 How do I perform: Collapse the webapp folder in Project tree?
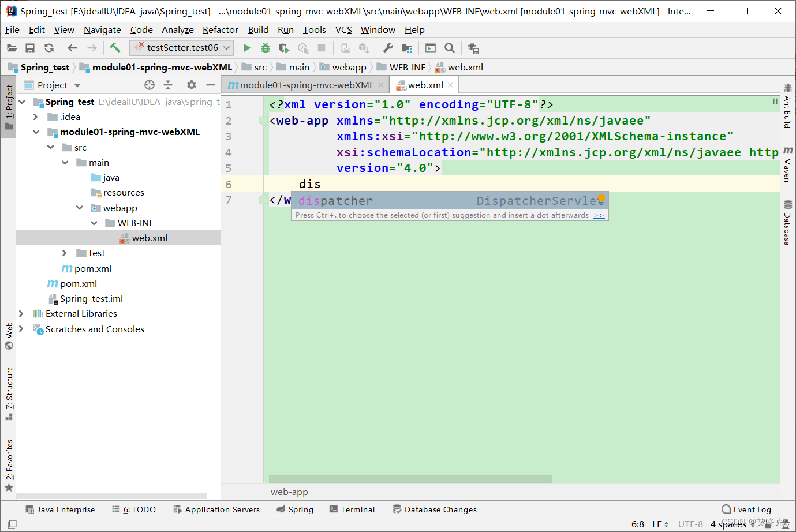pyautogui.click(x=80, y=208)
